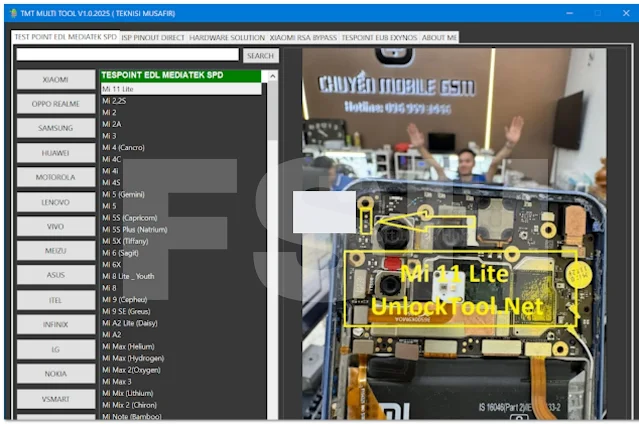Open TESPOINT EUB EXYNOS tab
The image size is (639, 424).
[379, 38]
